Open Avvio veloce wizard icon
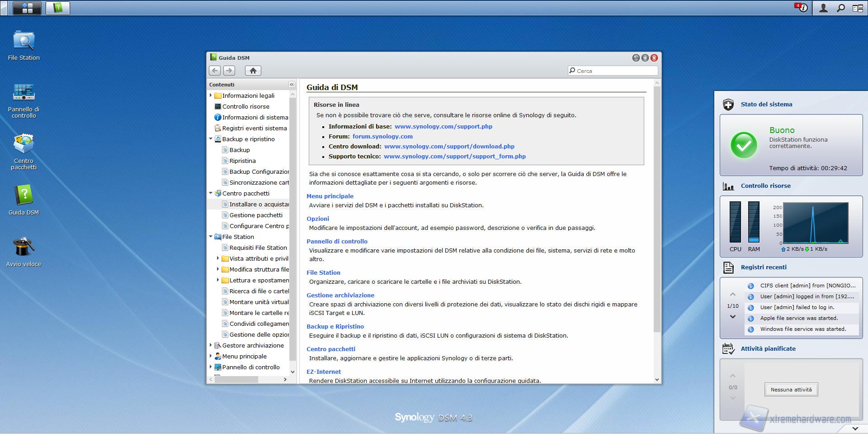Viewport: 868px width, 434px height. (x=24, y=248)
